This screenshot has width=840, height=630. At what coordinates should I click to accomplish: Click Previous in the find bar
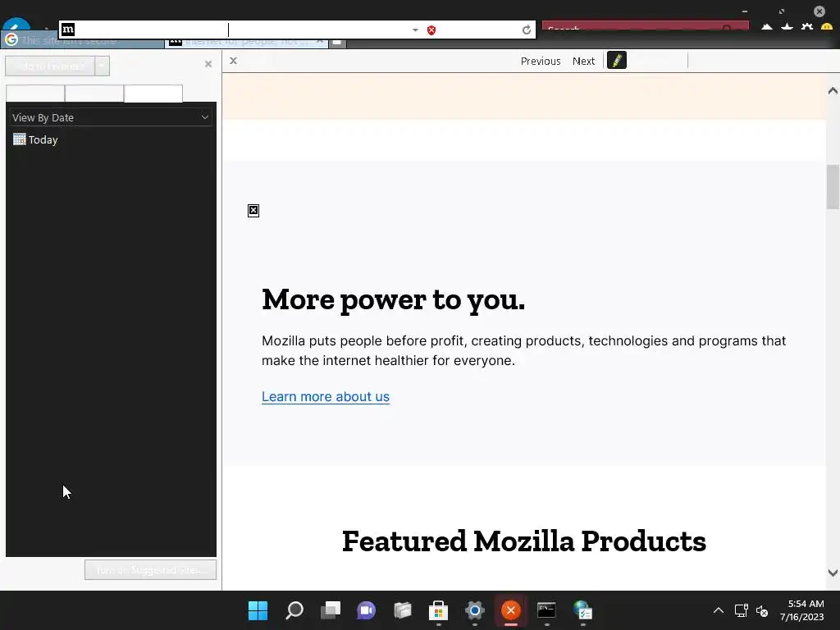click(x=541, y=61)
